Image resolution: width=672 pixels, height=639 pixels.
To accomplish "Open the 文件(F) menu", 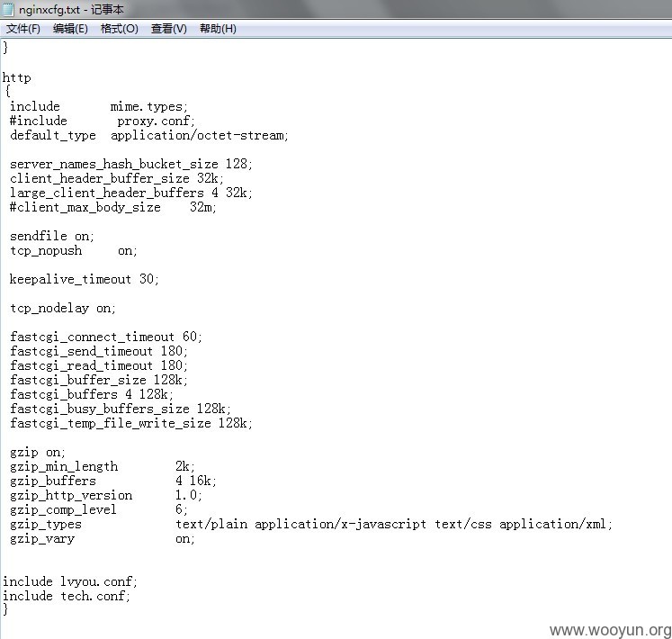I will click(23, 29).
